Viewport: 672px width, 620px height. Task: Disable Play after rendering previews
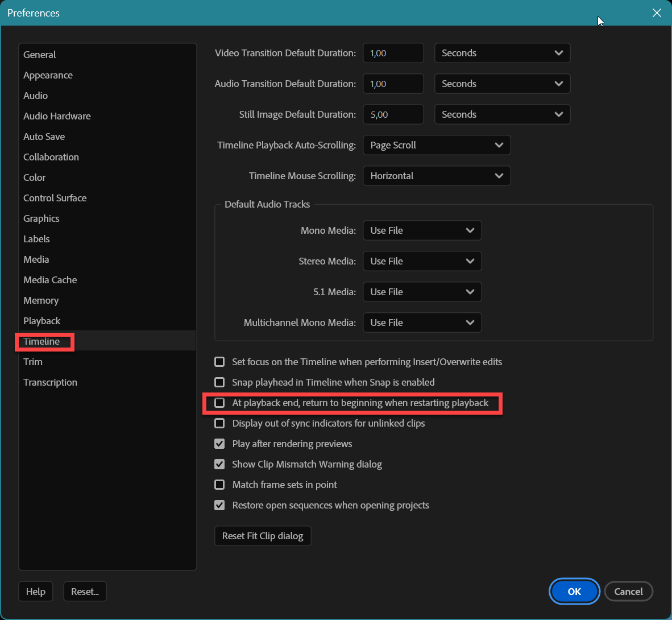pos(219,444)
